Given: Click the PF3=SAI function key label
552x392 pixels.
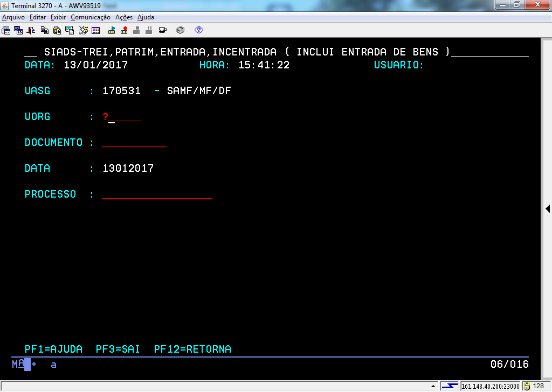Looking at the screenshot, I should point(118,349).
